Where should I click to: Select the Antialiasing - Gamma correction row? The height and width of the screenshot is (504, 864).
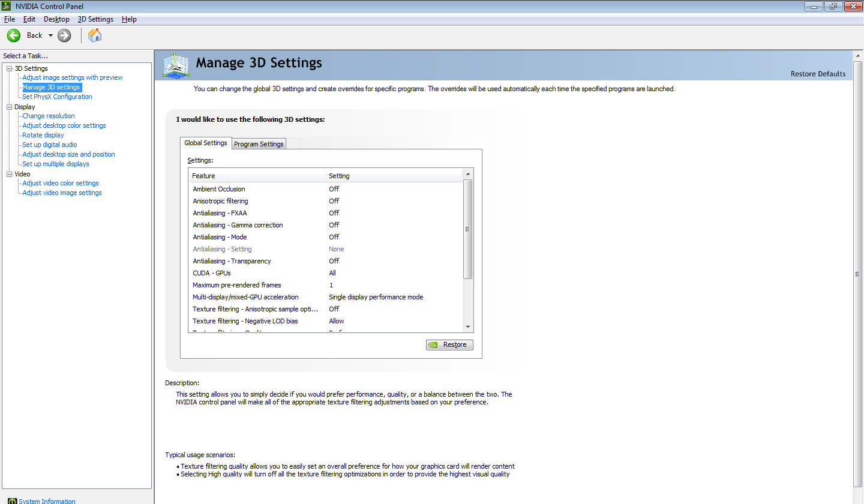(x=326, y=225)
